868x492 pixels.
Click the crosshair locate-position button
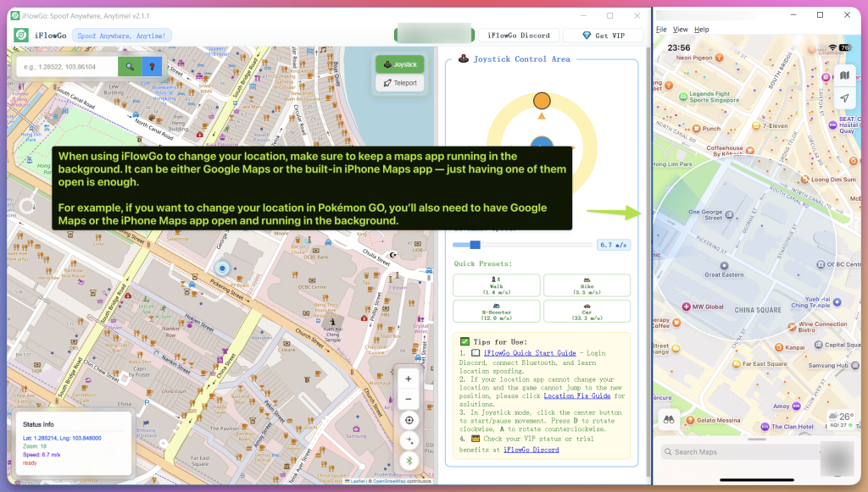(x=409, y=420)
